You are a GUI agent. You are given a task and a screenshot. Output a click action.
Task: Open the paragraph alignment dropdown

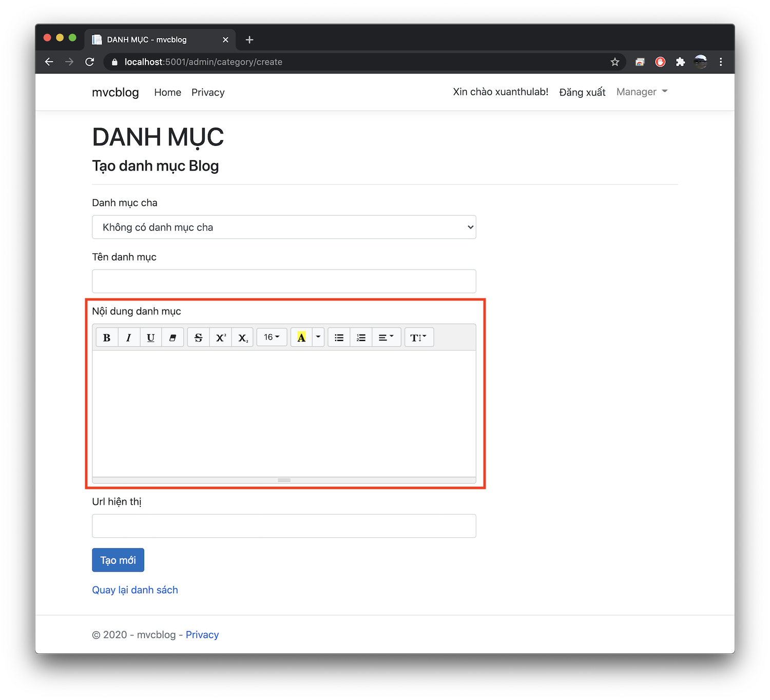tap(387, 337)
